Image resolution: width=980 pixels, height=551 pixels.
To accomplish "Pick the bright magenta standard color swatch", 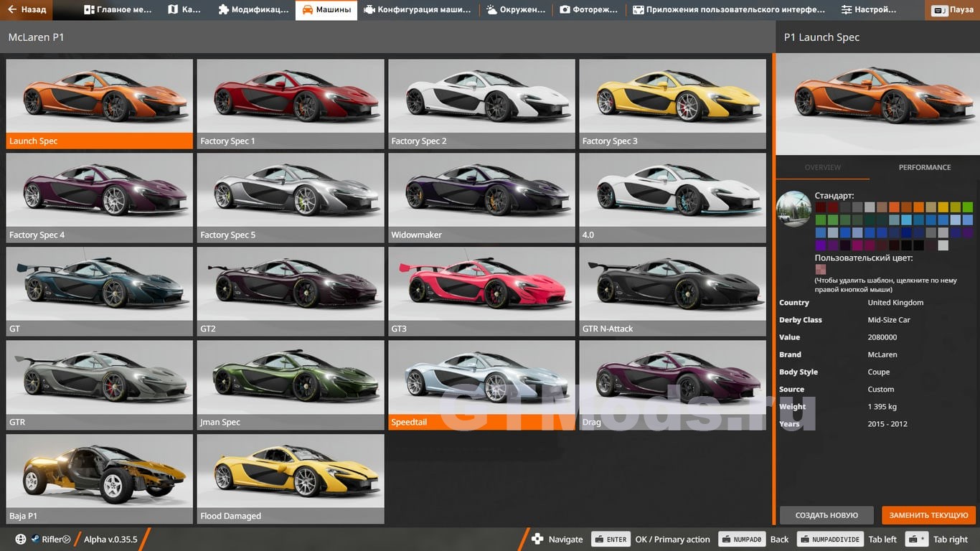I will tap(857, 245).
